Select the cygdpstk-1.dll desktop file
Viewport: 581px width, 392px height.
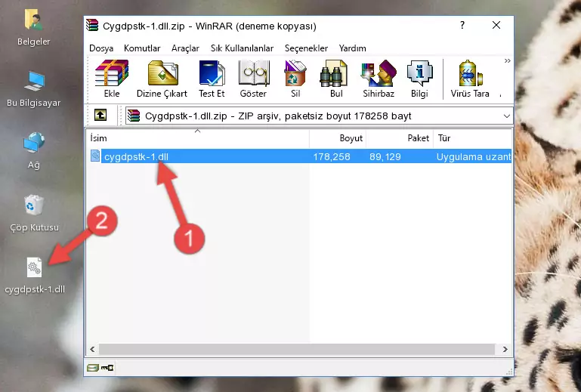pos(35,276)
